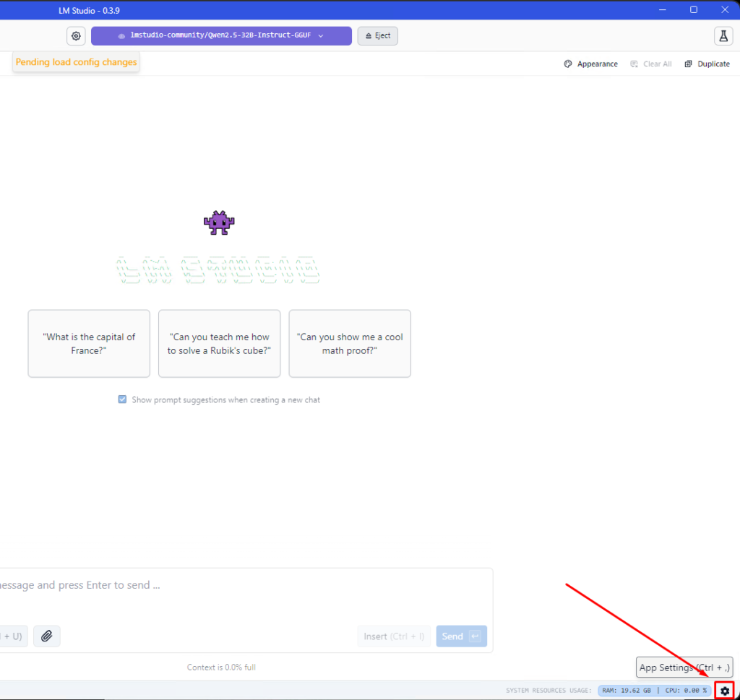Click the "LM Studio - 0.3.9" window title

click(89, 10)
